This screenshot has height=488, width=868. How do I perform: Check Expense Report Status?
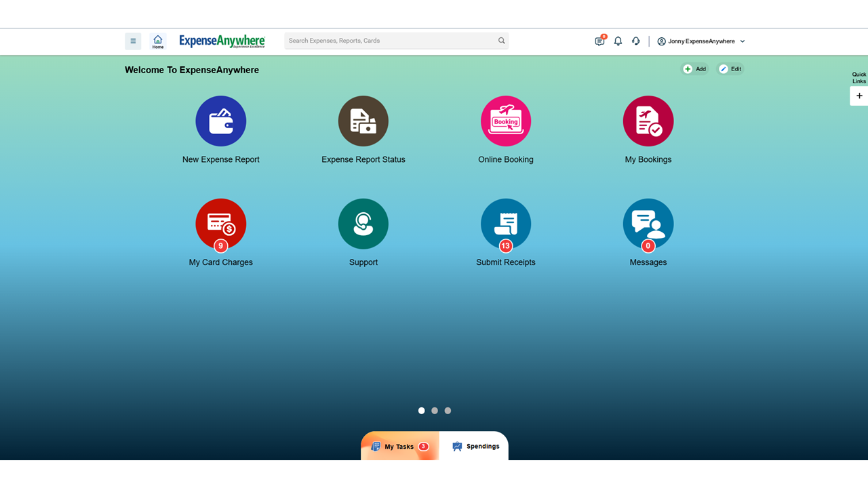(363, 121)
